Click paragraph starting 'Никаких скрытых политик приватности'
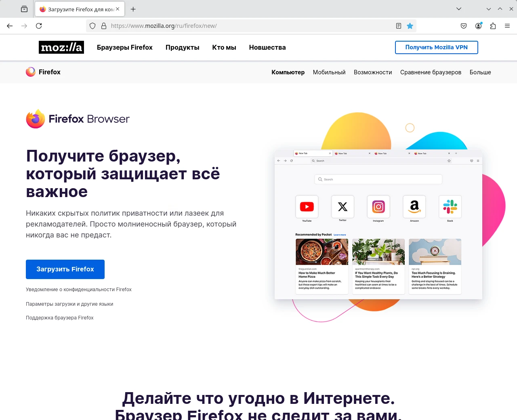 pyautogui.click(x=131, y=224)
